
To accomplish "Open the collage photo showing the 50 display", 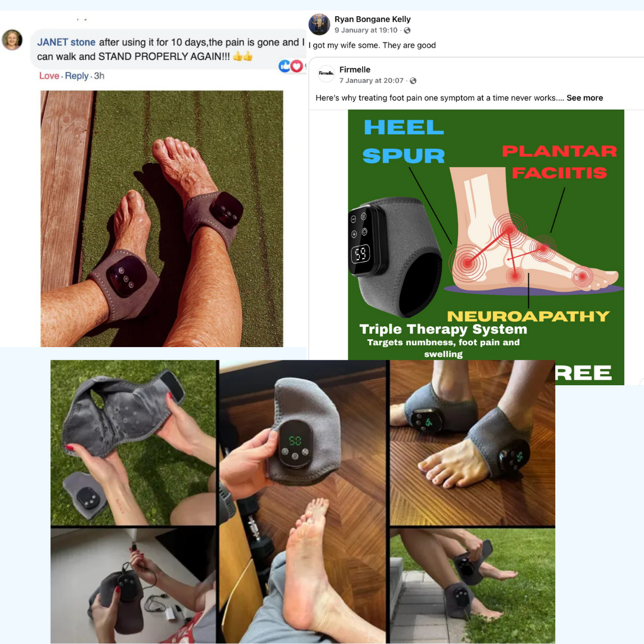I will pos(304,501).
